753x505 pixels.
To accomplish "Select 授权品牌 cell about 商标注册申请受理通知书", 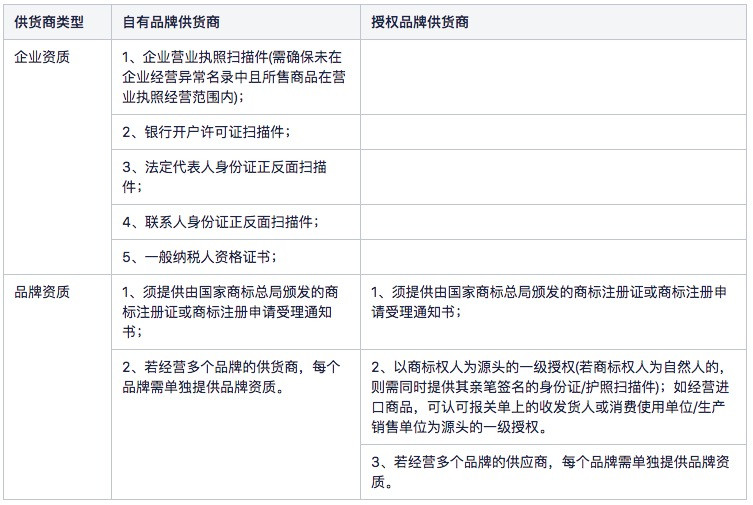I will (x=554, y=312).
